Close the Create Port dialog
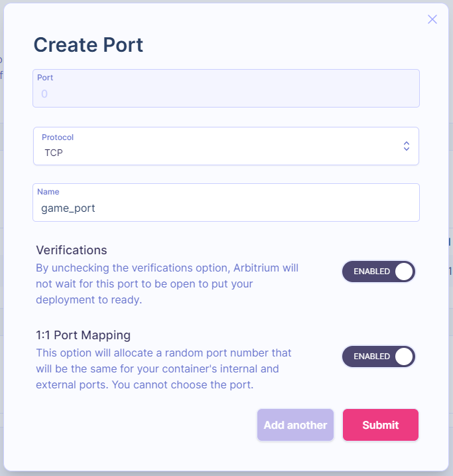This screenshot has width=453, height=476. click(432, 19)
